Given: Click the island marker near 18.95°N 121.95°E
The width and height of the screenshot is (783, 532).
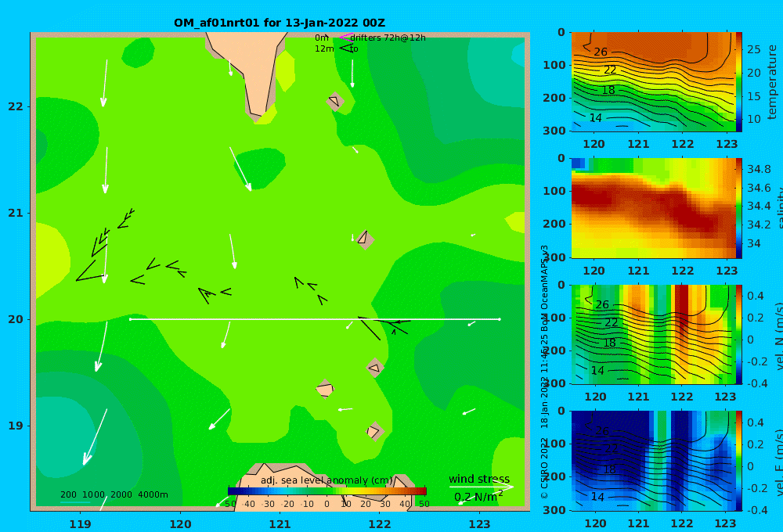Looking at the screenshot, I should 374,431.
